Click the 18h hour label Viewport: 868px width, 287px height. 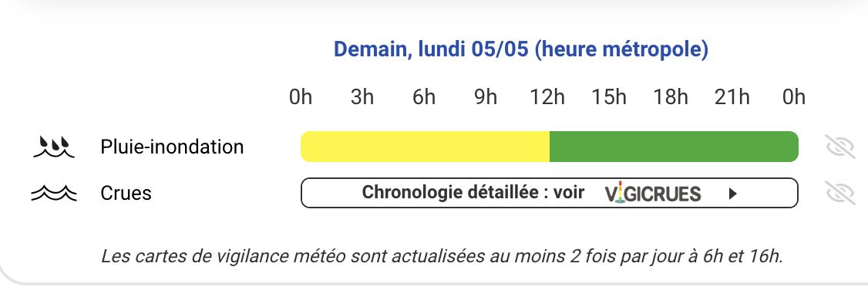point(671,97)
